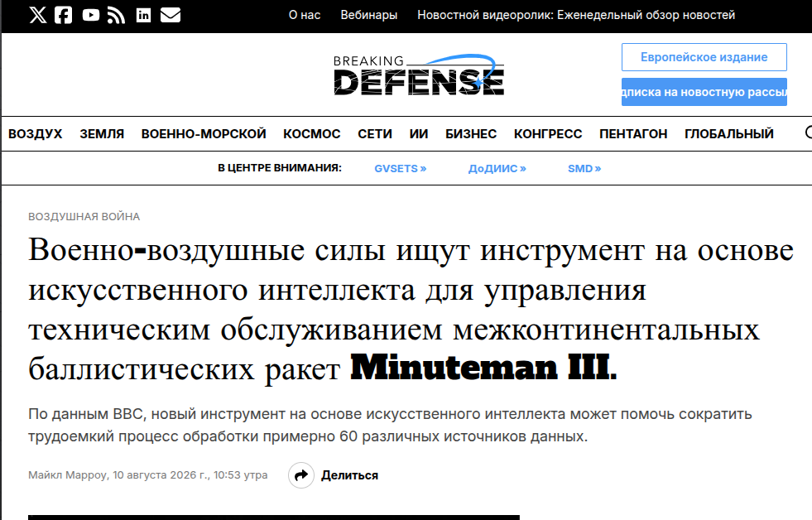This screenshot has width=812, height=520.
Task: Select the ГЛОБАЛЬНЫЙ menu item
Action: click(729, 133)
